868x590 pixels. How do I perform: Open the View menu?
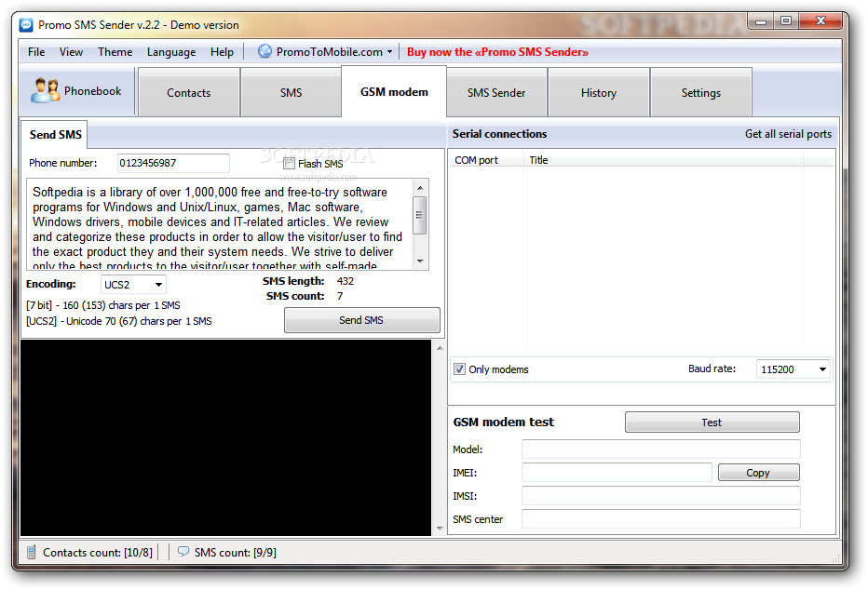pos(71,51)
